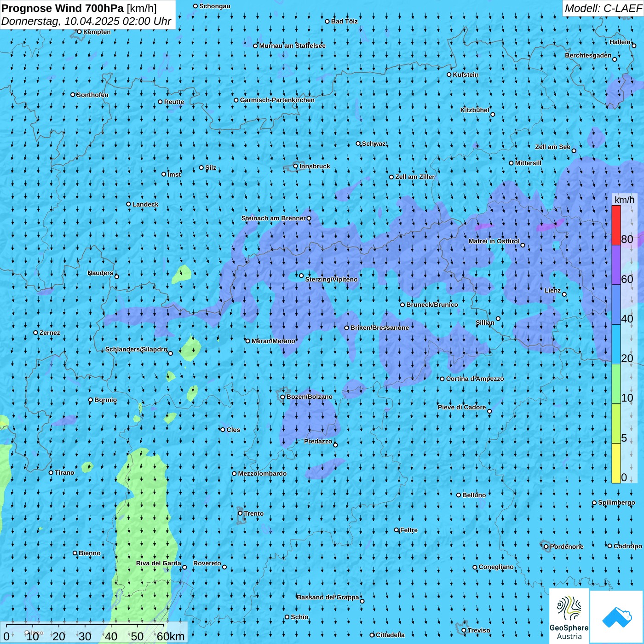Click the red 80+ km/h legend color
This screenshot has width=644, height=644.
pos(616,225)
